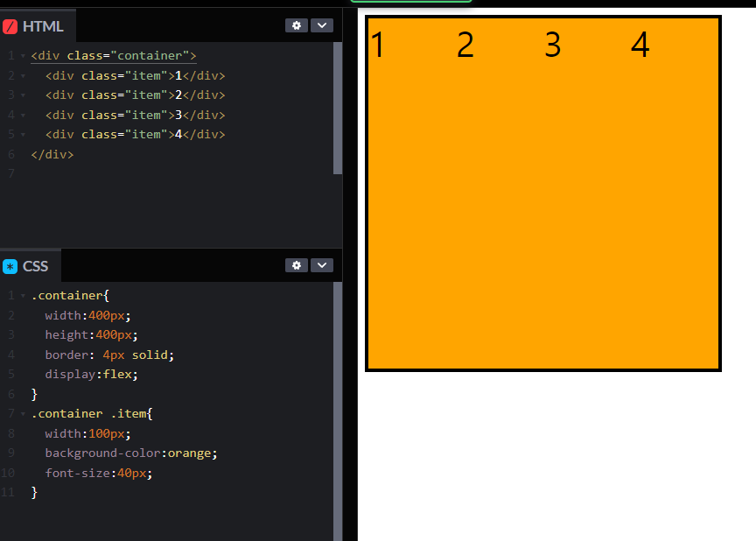
Task: Collapse .container rule fold arrow in CSS
Action: coord(23,296)
